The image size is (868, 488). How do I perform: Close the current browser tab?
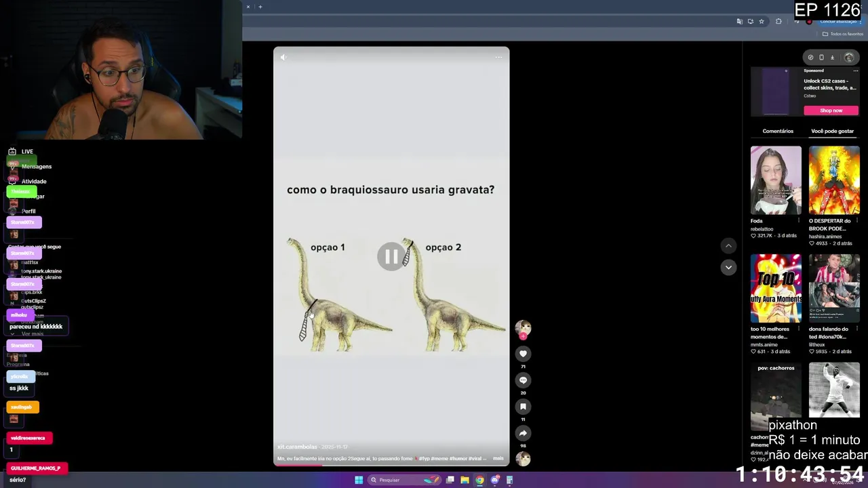(248, 7)
